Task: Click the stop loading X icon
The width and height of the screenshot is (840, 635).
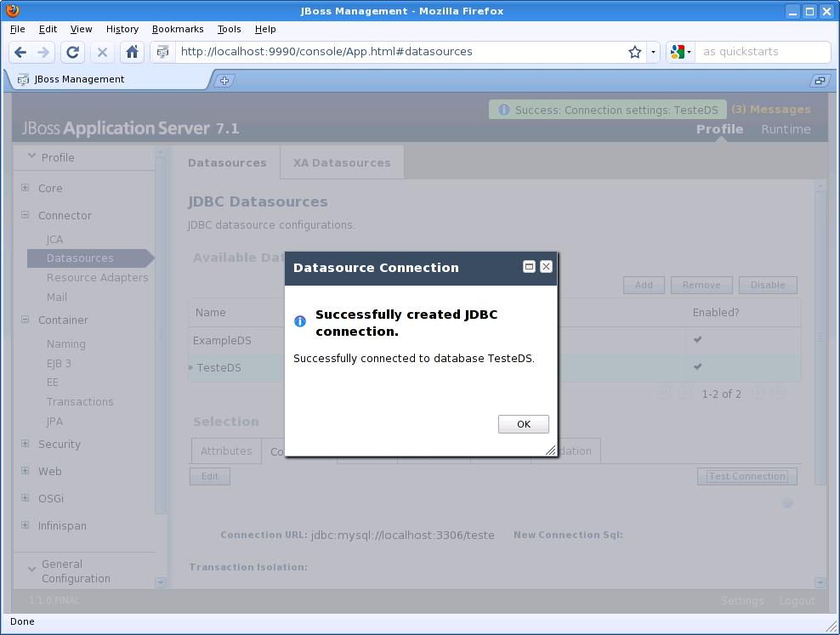Action: [x=102, y=52]
